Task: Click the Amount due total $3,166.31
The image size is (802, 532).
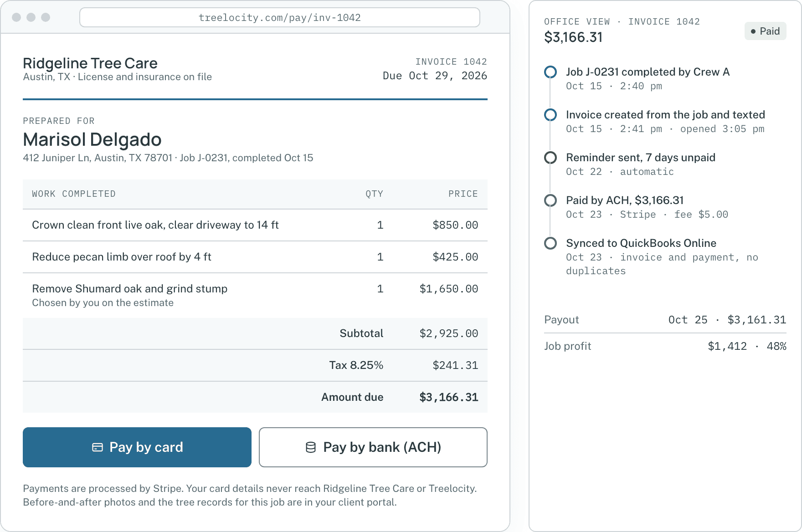Action: pyautogui.click(x=449, y=397)
